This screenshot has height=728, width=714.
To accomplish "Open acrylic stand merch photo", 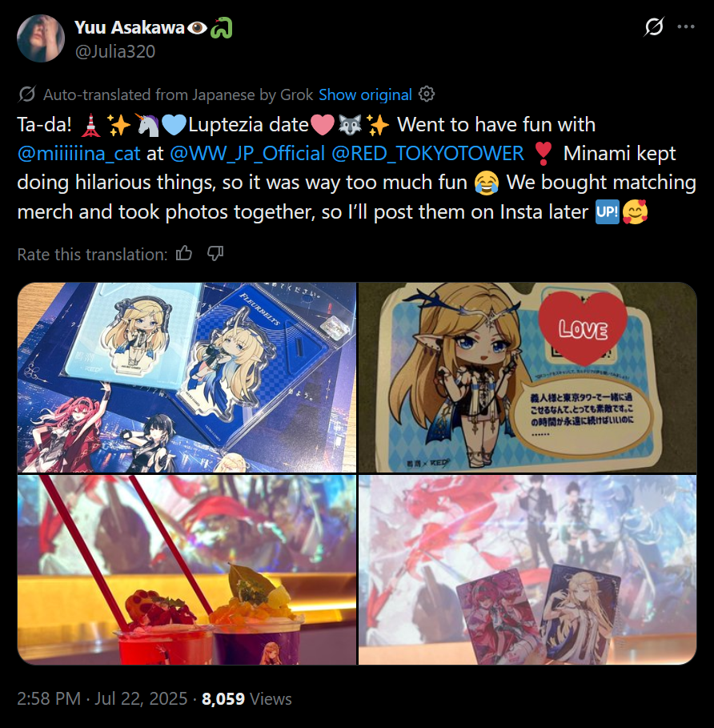I will click(x=187, y=377).
